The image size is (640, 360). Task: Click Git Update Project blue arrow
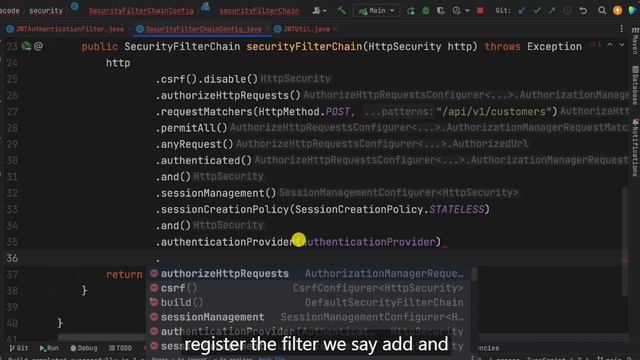tap(522, 11)
